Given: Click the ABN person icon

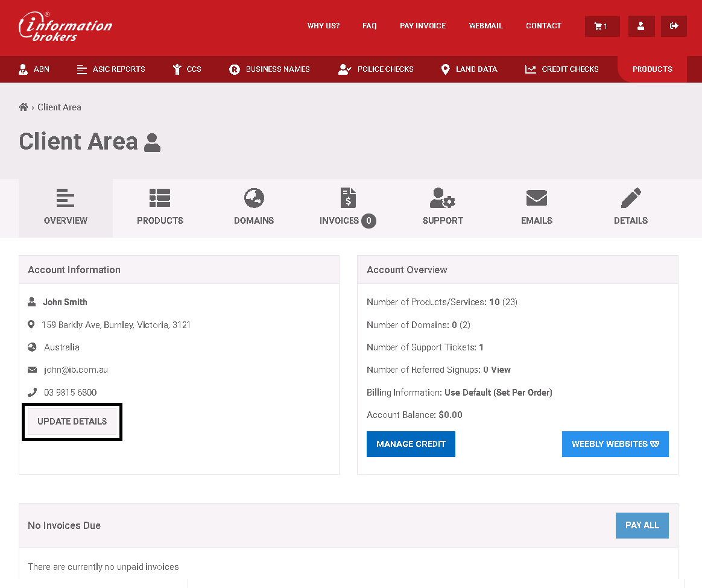Looking at the screenshot, I should [x=23, y=69].
